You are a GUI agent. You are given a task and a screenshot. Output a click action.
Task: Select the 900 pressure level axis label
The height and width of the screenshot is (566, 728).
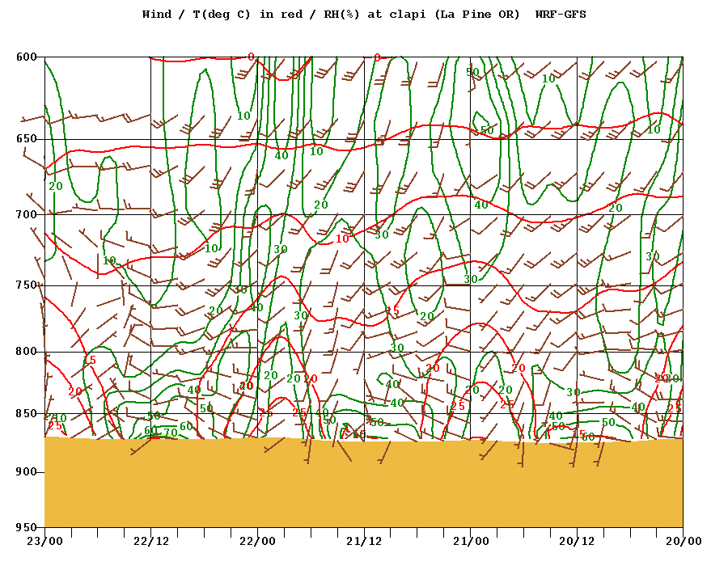coord(27,472)
